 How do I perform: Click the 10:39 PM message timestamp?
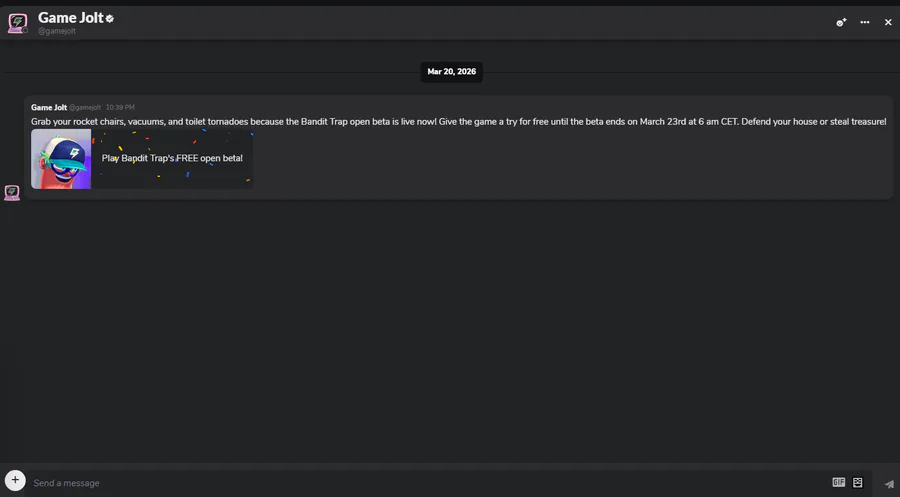coord(120,107)
